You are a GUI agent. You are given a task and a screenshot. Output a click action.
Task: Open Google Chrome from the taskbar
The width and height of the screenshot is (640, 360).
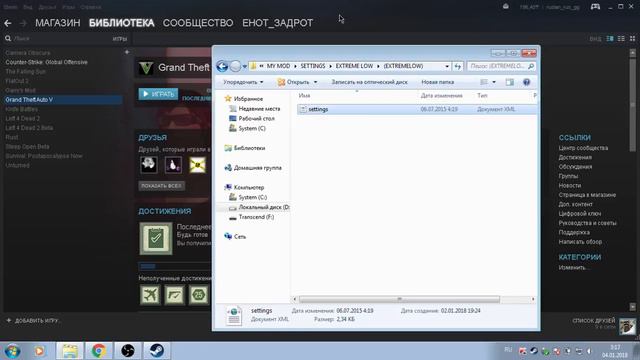98,351
